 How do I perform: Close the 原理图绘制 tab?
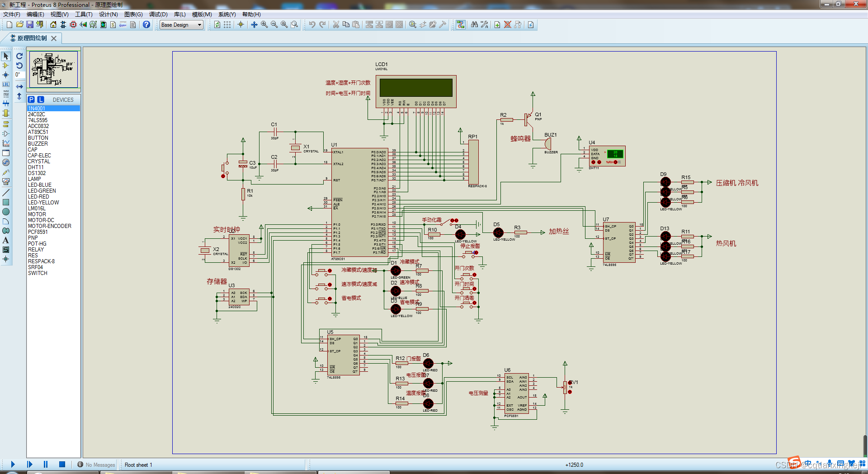(54, 38)
